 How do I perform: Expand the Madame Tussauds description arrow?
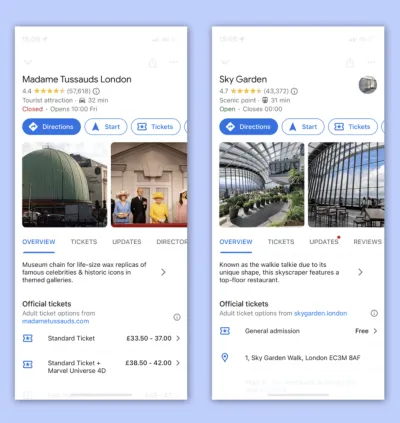tap(163, 272)
